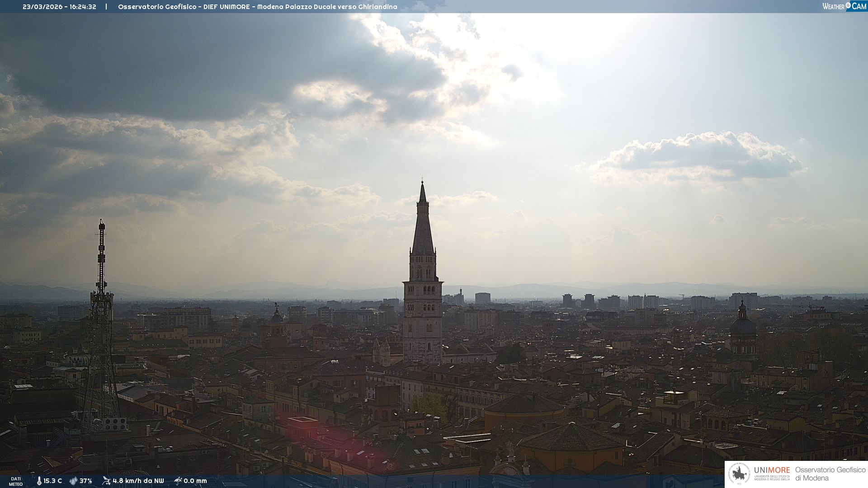This screenshot has width=868, height=488.
Task: Click Osservatorio Geofisico di Modena text
Action: [830, 474]
